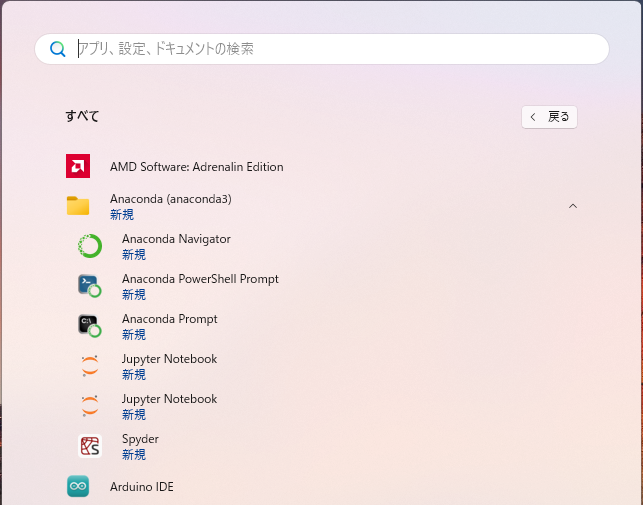
Task: Open the upper Jupyter Notebook icon
Action: [90, 366]
